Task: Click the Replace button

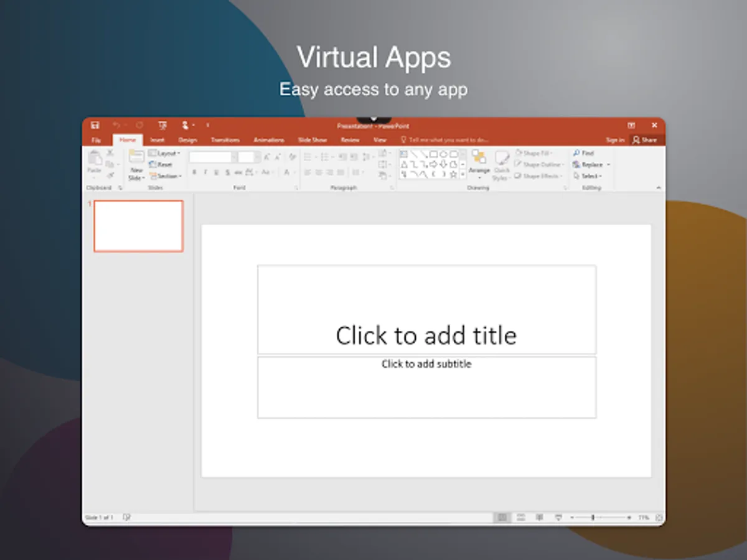Action: tap(591, 165)
